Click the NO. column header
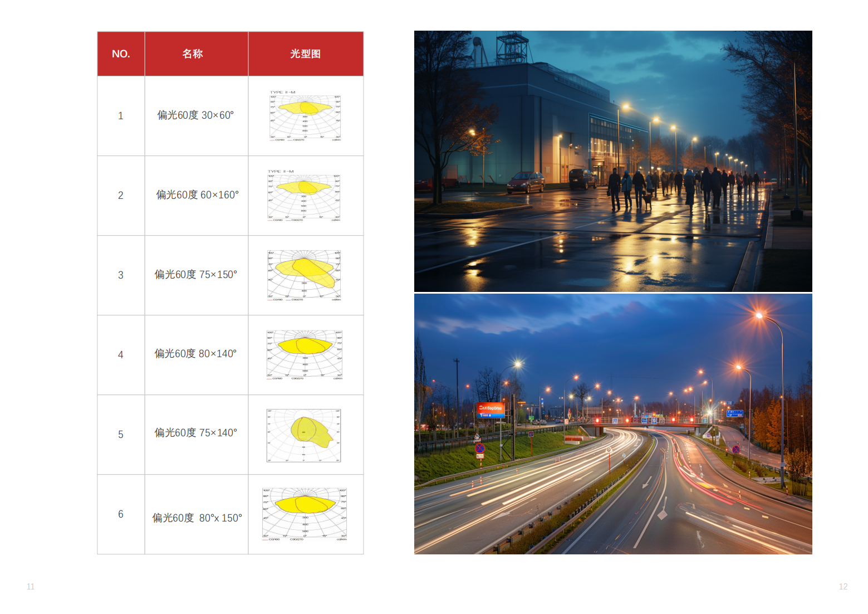 coord(121,54)
